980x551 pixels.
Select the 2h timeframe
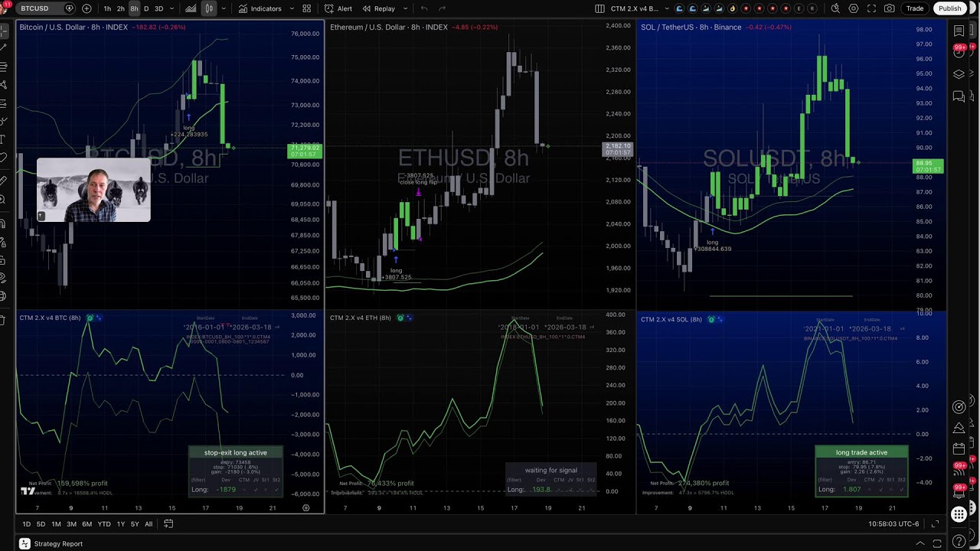click(x=121, y=8)
